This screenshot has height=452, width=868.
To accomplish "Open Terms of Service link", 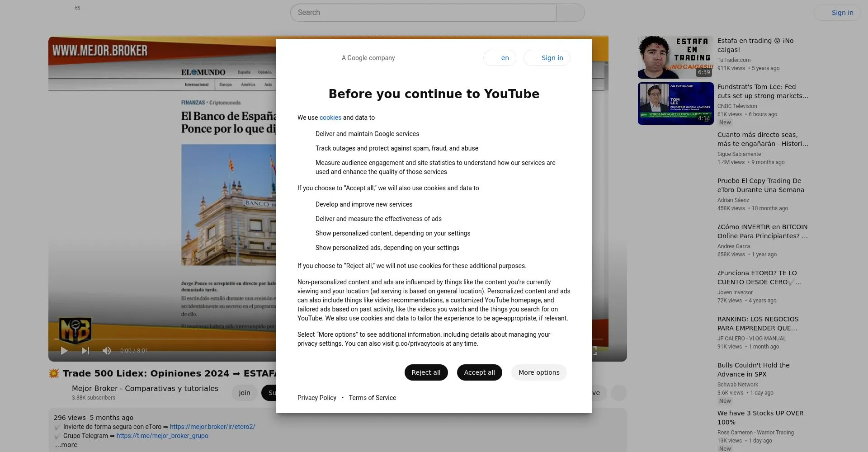I will coord(372,398).
